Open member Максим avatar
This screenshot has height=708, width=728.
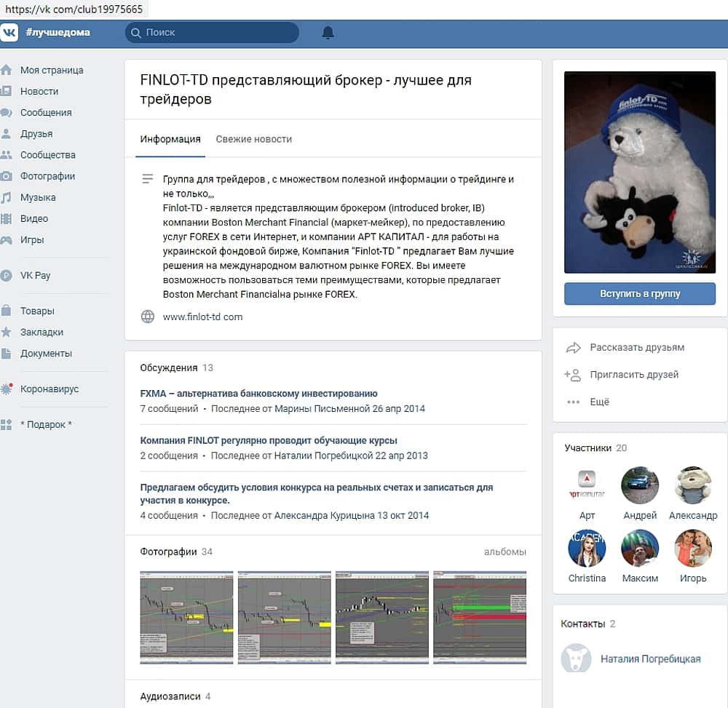coord(640,549)
